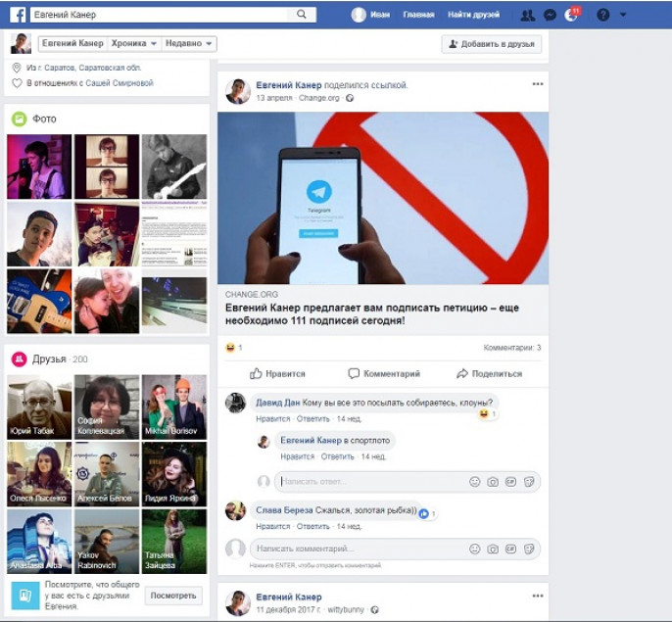Open friend requests icon in top bar
Image resolution: width=672 pixels, height=622 pixels.
pyautogui.click(x=528, y=16)
